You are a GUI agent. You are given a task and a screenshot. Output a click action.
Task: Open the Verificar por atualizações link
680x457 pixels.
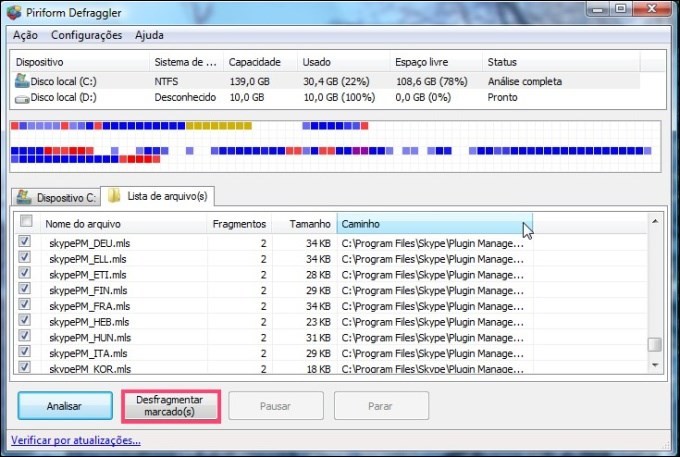76,440
